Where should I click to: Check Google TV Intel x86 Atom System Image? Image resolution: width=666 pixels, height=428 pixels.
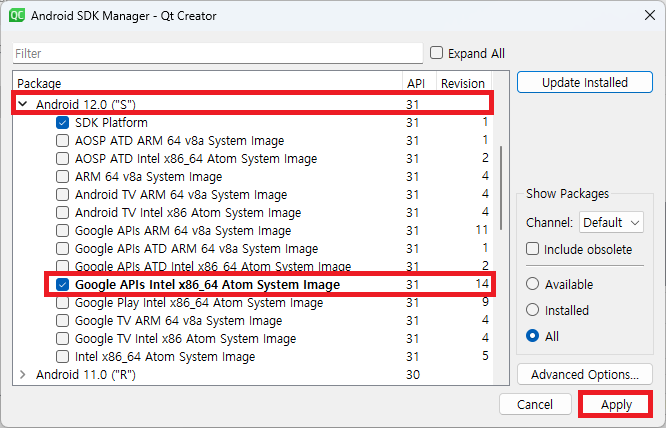[x=62, y=338]
